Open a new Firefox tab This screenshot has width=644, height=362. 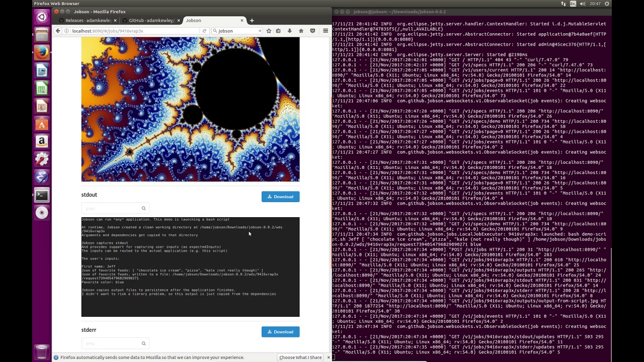coord(252,21)
